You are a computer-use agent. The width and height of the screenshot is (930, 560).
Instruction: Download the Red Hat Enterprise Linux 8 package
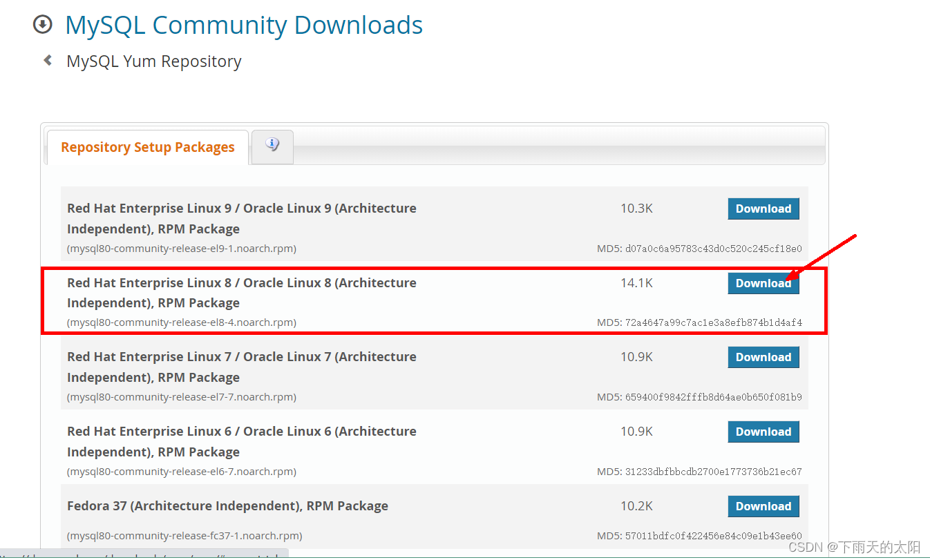[x=763, y=283]
